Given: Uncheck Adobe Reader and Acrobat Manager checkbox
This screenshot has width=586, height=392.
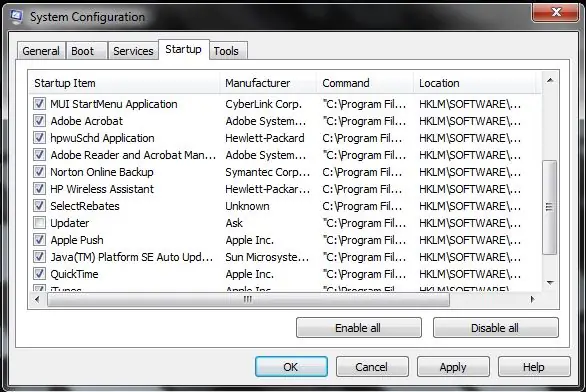Looking at the screenshot, I should [40, 155].
